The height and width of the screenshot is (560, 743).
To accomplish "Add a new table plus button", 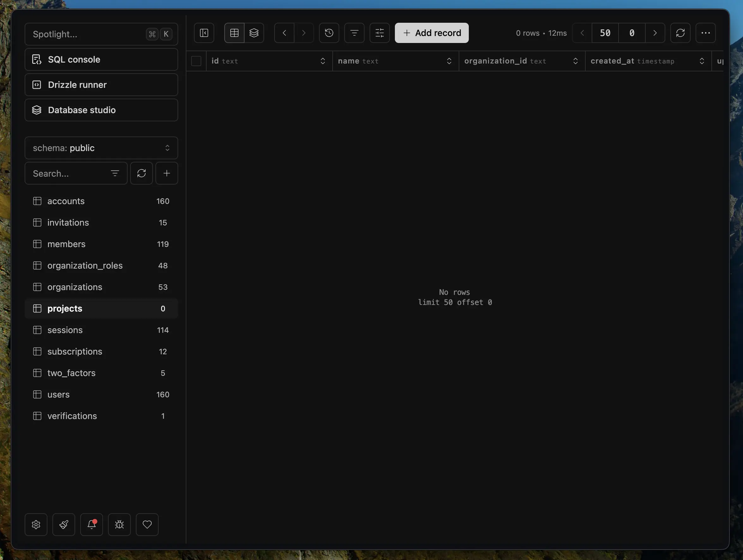I will point(166,173).
